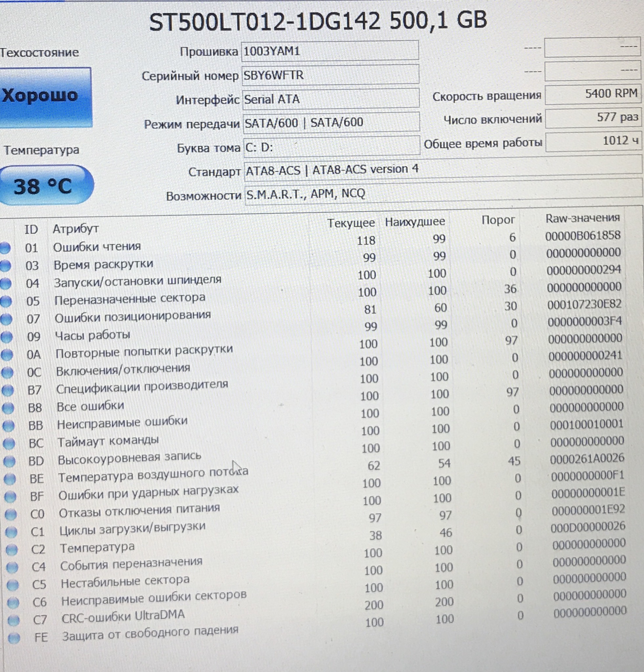
Task: Click the drive title ST500LT012-1DG142 500,1 GB
Action: point(318,21)
